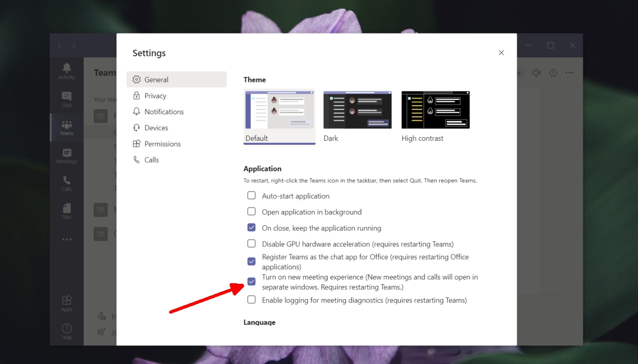Open the Calls settings tab
Image resolution: width=638 pixels, height=364 pixels.
177,159
